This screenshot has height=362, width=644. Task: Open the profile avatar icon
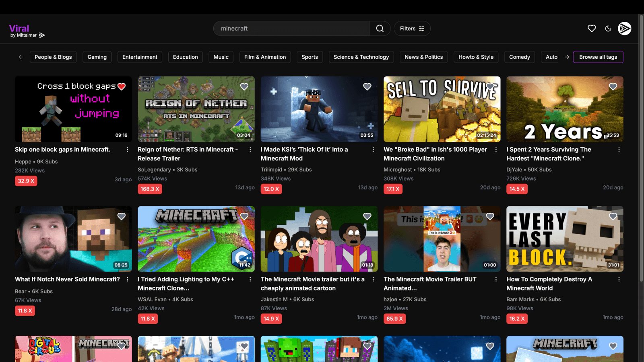click(x=625, y=29)
